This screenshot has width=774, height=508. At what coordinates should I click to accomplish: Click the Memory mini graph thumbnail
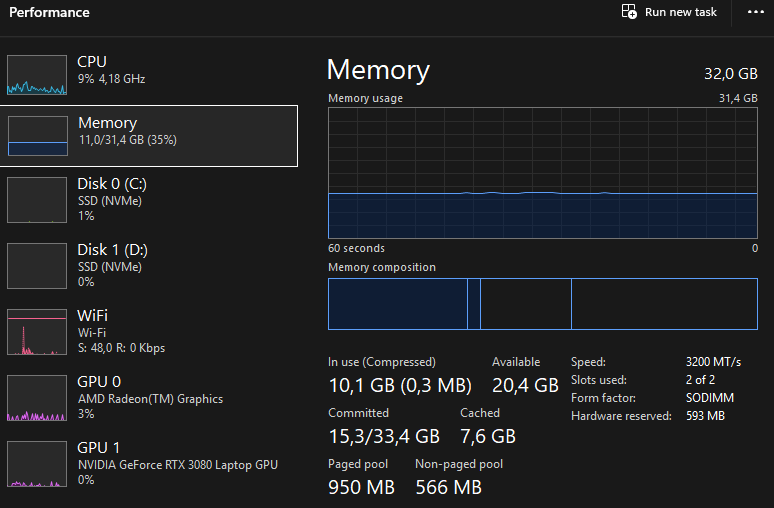[36, 136]
